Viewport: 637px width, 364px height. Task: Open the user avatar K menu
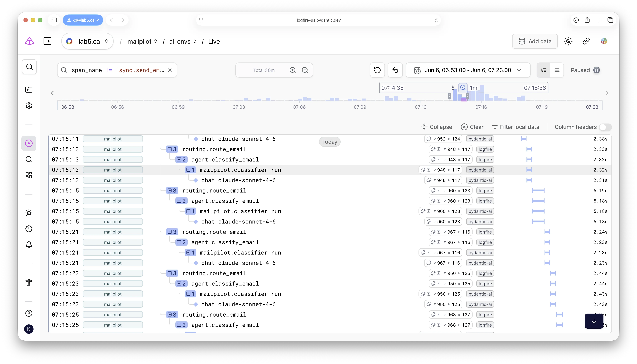[x=29, y=329]
